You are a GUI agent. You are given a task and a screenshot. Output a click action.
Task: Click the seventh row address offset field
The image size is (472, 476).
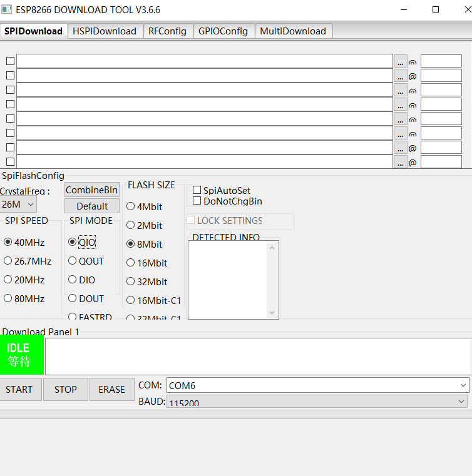click(441, 147)
